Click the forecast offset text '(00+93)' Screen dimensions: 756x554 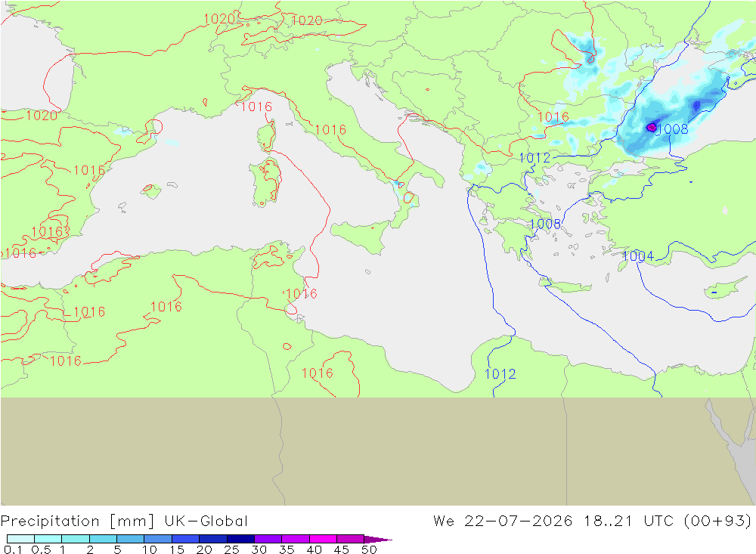[718, 522]
